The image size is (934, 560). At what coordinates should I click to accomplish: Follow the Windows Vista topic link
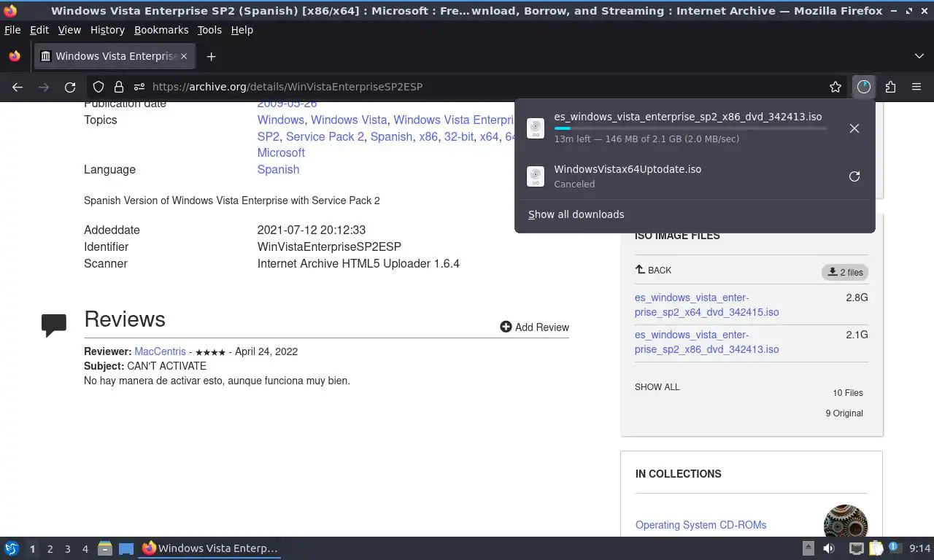349,120
